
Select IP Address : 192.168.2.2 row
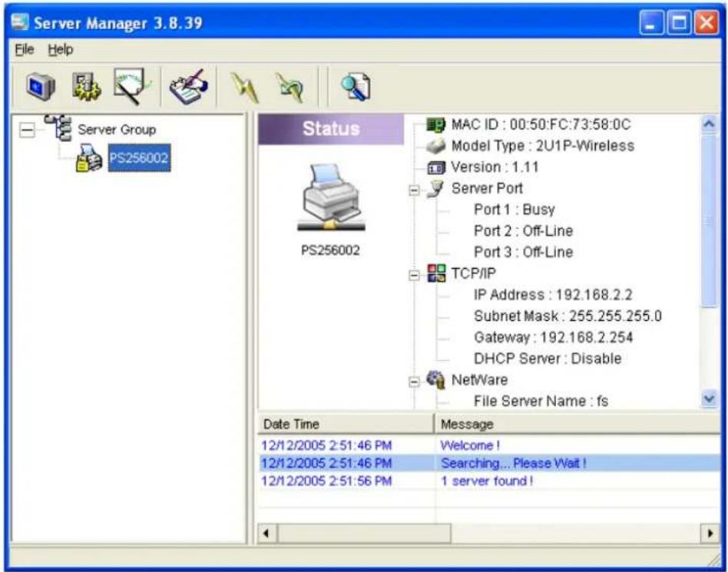tap(553, 295)
